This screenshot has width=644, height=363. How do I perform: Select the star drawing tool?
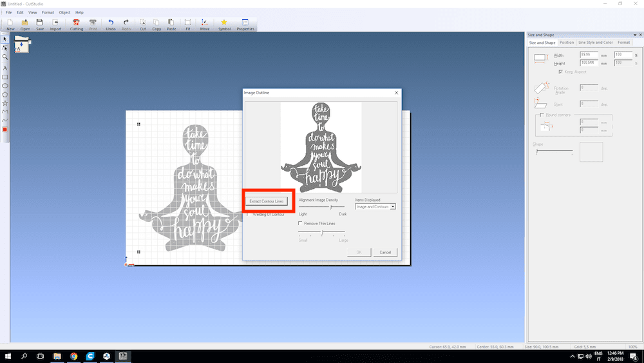(5, 103)
